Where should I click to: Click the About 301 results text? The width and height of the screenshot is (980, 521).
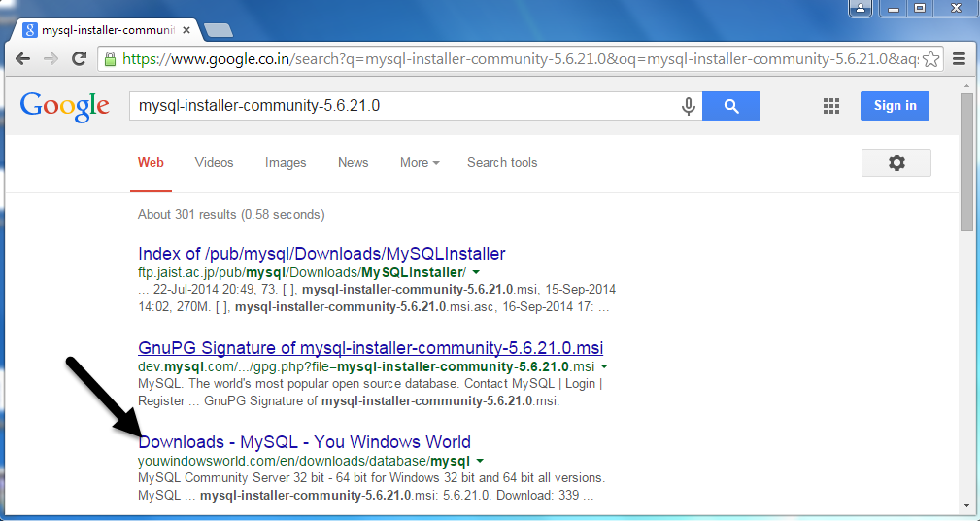point(231,215)
